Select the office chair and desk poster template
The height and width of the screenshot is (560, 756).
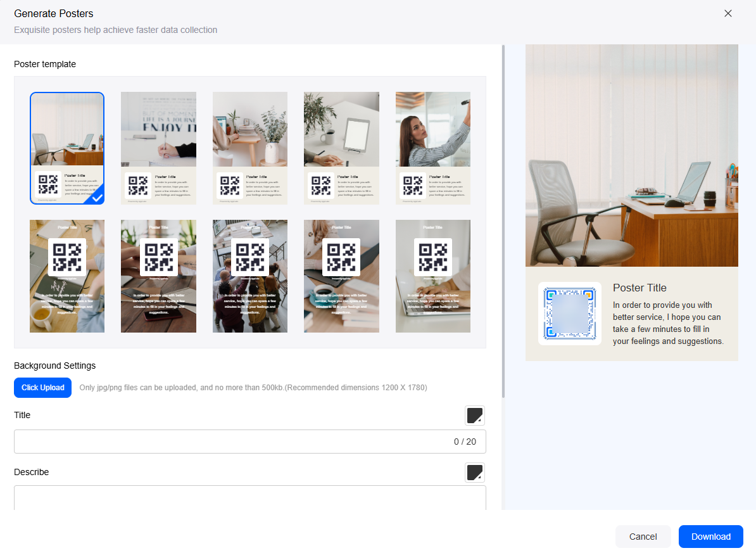point(67,148)
